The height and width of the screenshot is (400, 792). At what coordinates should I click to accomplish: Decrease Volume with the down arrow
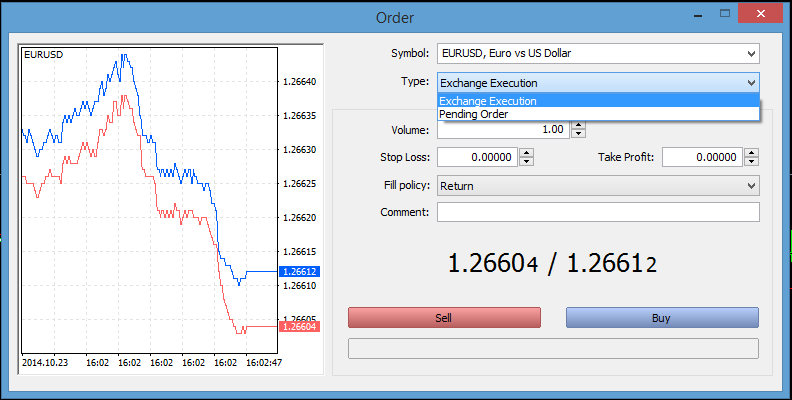pyautogui.click(x=578, y=134)
